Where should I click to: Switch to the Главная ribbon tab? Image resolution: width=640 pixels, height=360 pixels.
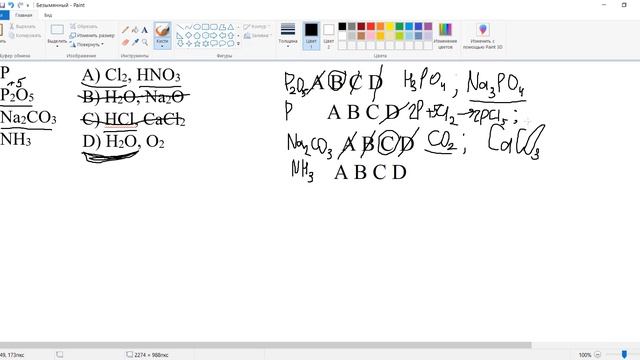tap(23, 15)
